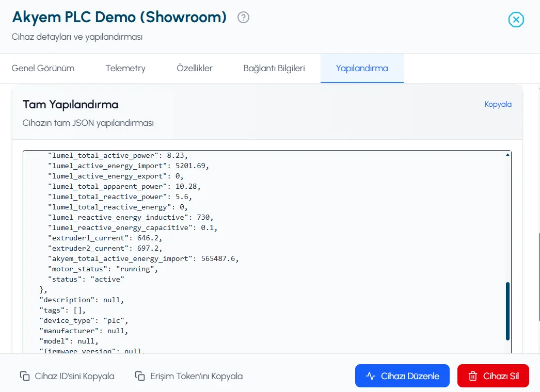This screenshot has height=392, width=540.
Task: Click the JSON viewer scrollbar thumb
Action: tap(507, 311)
